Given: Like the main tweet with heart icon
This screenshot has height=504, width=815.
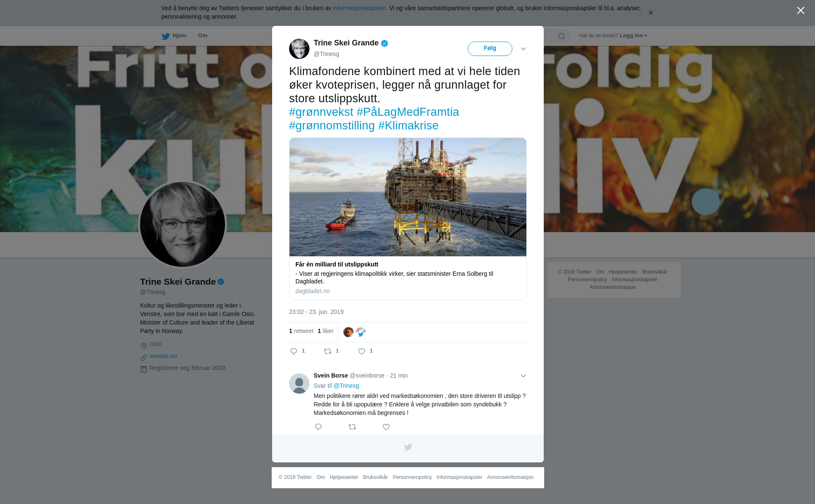Looking at the screenshot, I should coord(362,351).
